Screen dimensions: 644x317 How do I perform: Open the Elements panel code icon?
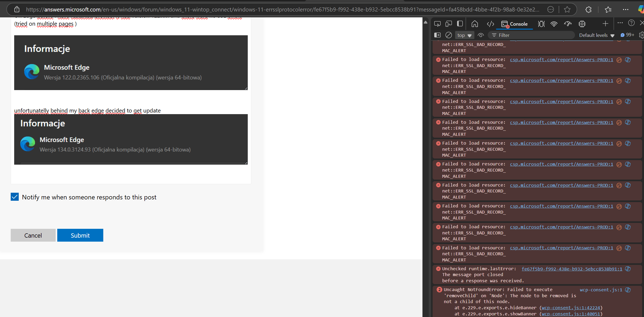[490, 24]
